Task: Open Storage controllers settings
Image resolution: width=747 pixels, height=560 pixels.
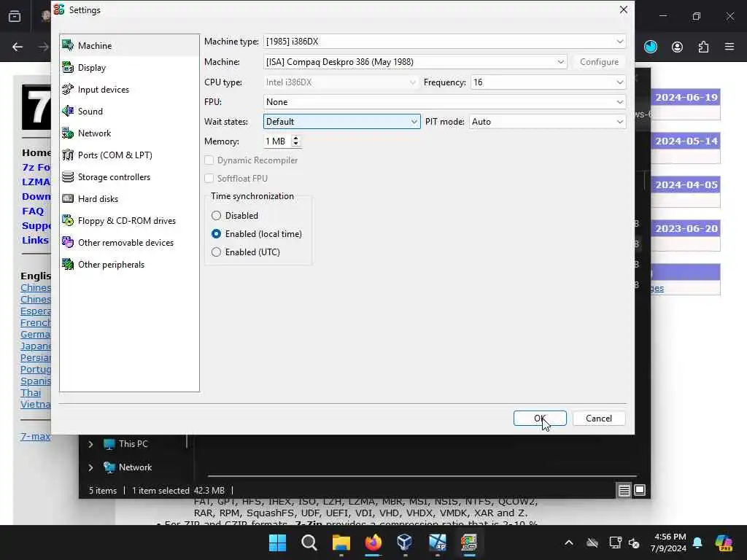Action: tap(129, 177)
